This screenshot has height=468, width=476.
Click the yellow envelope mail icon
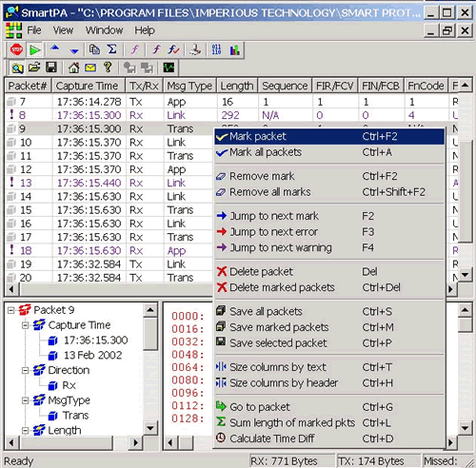click(90, 68)
